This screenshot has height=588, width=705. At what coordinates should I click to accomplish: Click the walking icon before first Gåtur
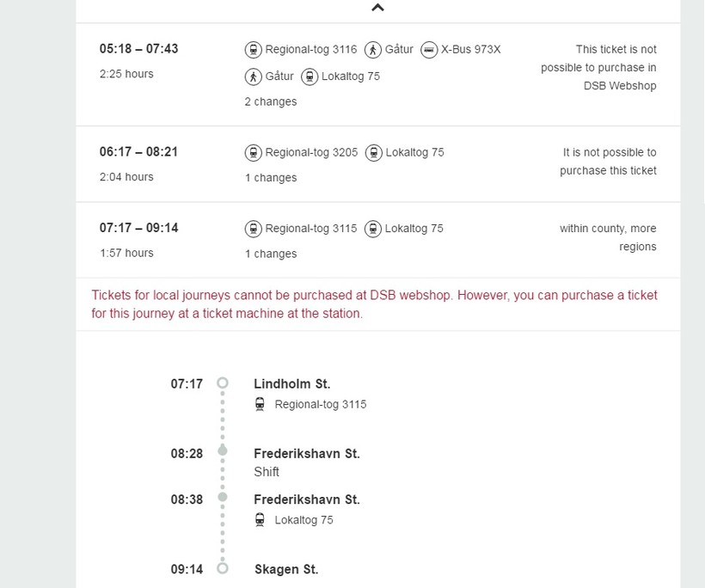click(372, 50)
